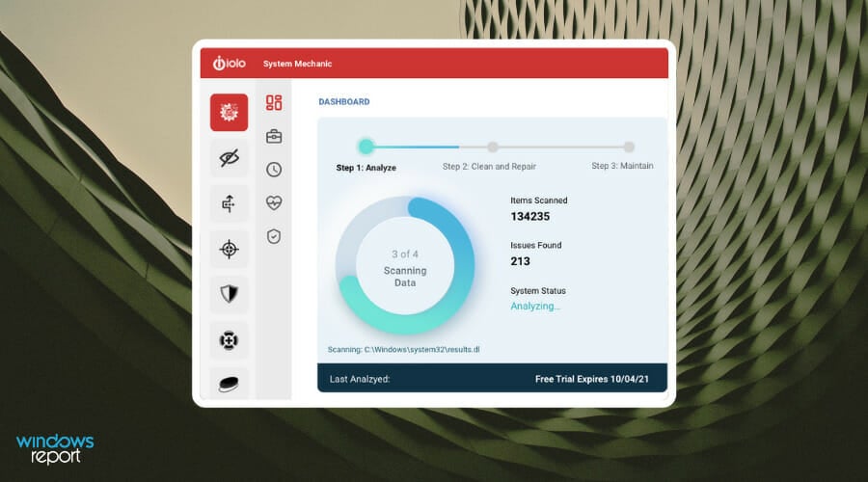Click the 3 of 4 Scanning Data text
This screenshot has width=868, height=482.
pos(405,268)
